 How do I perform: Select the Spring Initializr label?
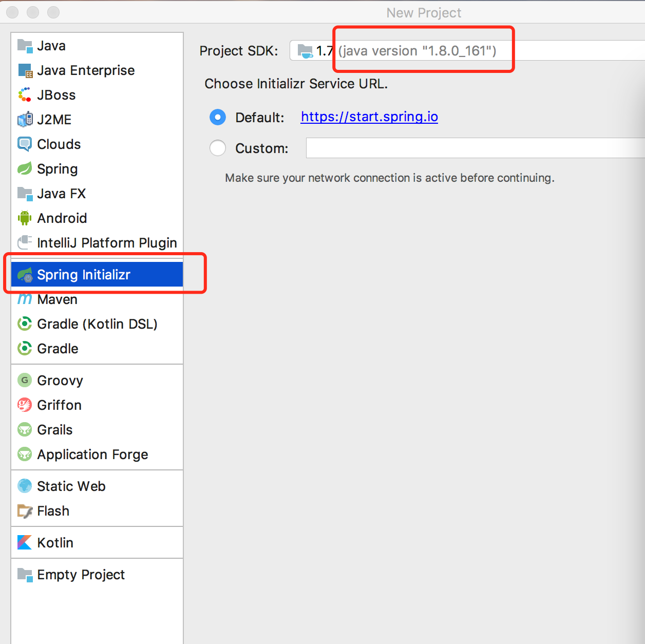coord(84,275)
